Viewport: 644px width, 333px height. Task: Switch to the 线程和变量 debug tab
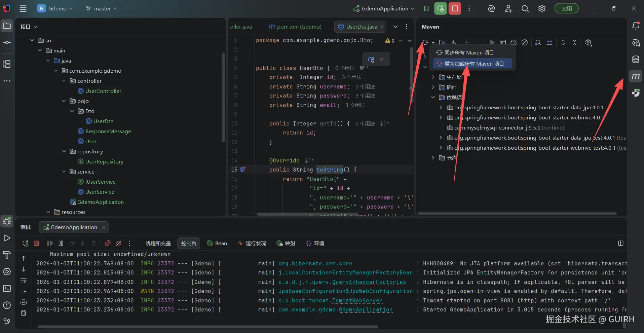pos(158,243)
